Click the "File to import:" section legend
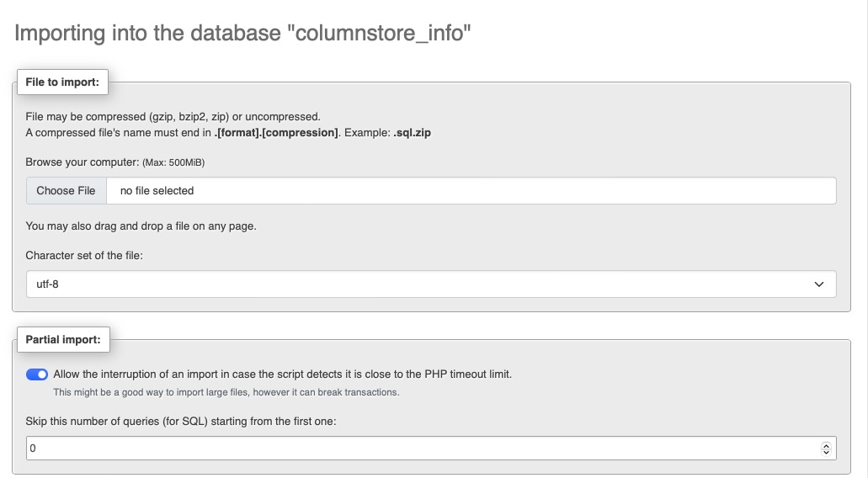 tap(62, 82)
